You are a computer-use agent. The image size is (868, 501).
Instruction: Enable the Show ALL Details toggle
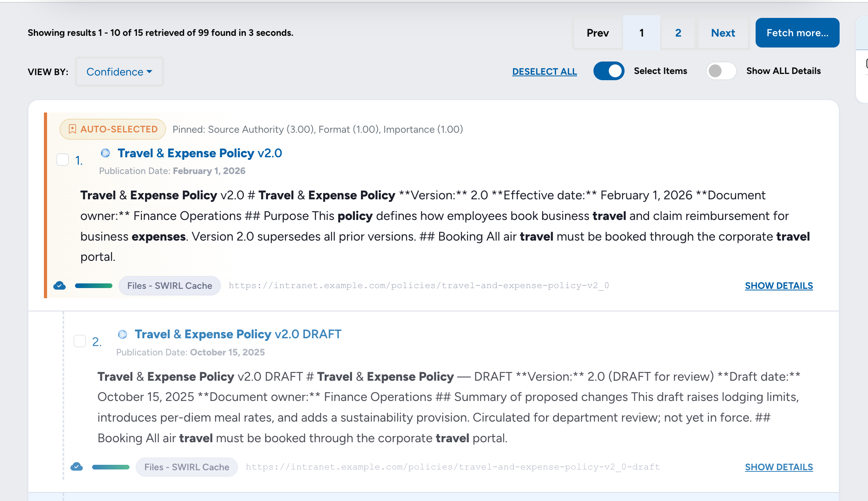721,71
